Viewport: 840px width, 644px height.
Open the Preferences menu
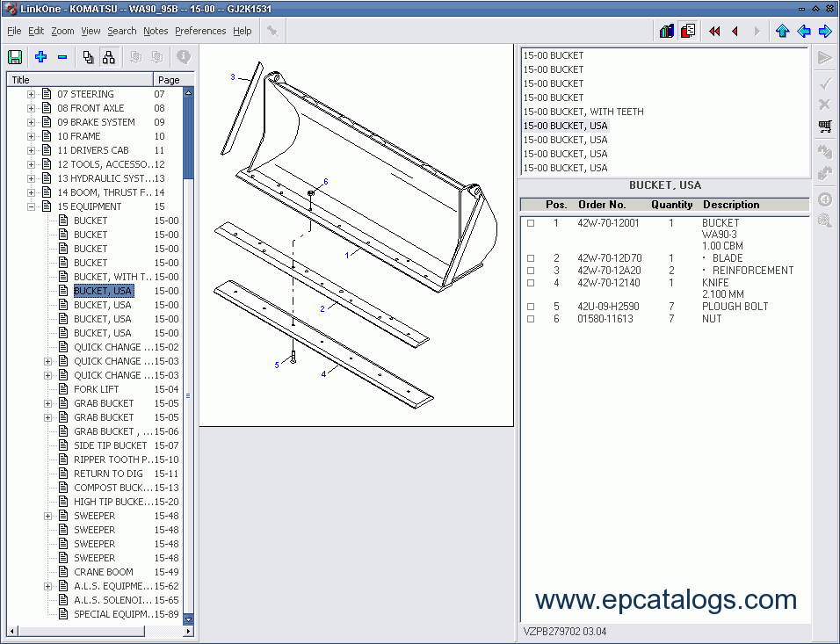(x=200, y=31)
